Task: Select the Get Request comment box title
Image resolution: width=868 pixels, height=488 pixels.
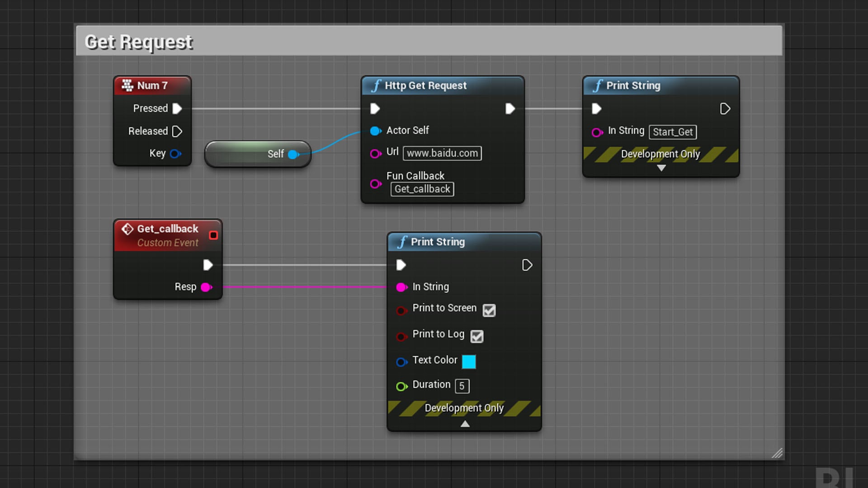Action: (138, 42)
